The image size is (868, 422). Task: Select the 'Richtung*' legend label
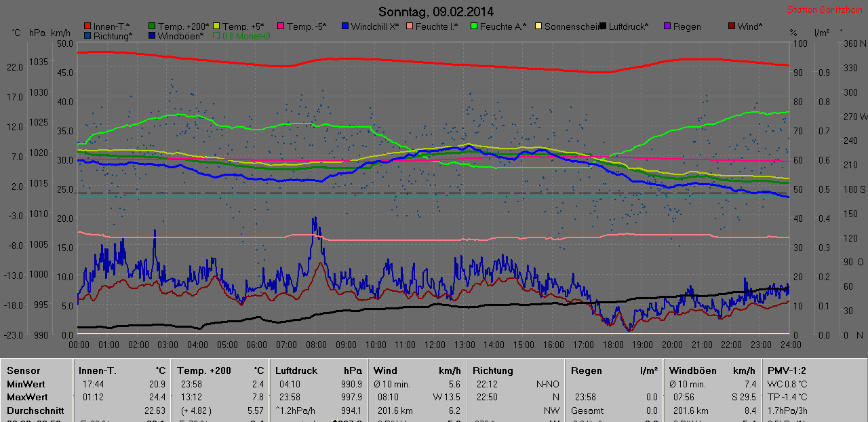pyautogui.click(x=112, y=36)
